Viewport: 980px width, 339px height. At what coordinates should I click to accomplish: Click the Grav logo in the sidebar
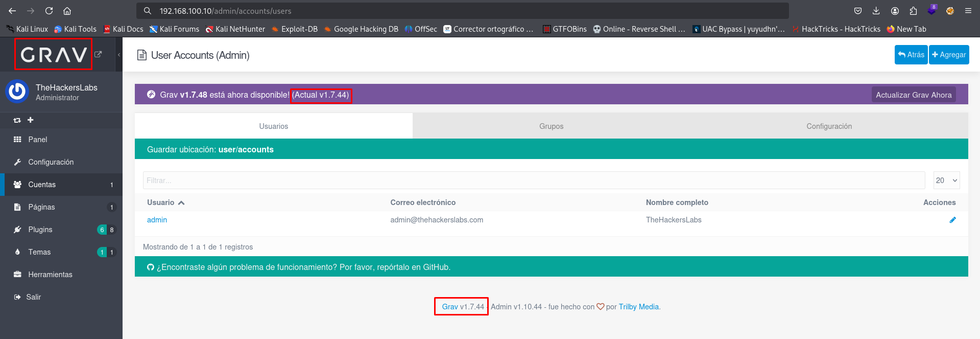point(54,54)
